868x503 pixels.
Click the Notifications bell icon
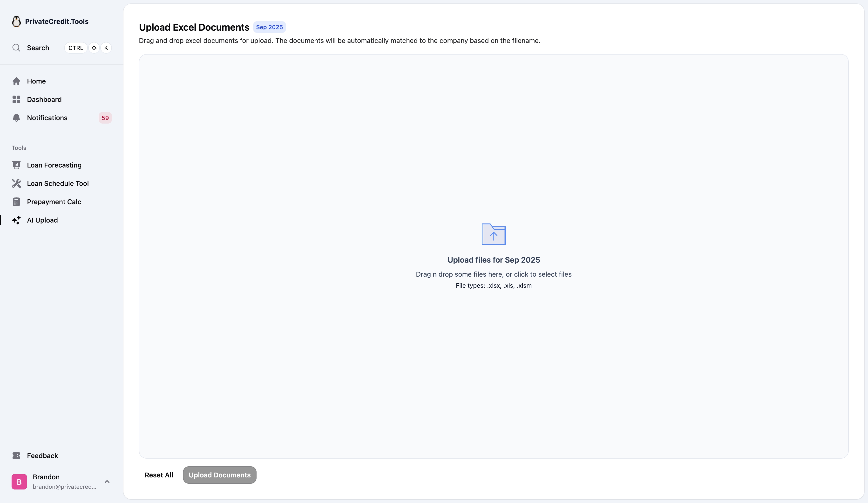coord(16,118)
